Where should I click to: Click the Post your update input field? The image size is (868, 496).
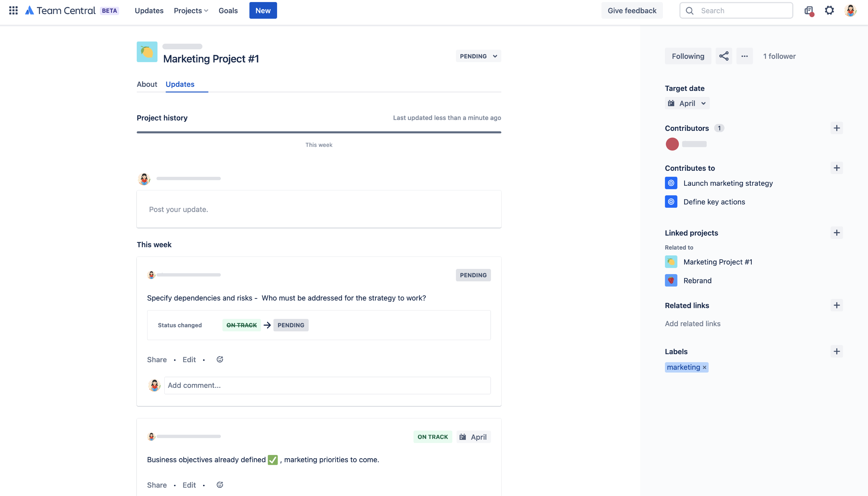(318, 209)
